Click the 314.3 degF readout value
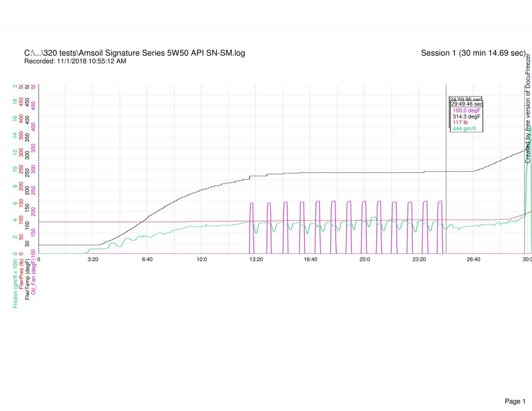 [466, 116]
